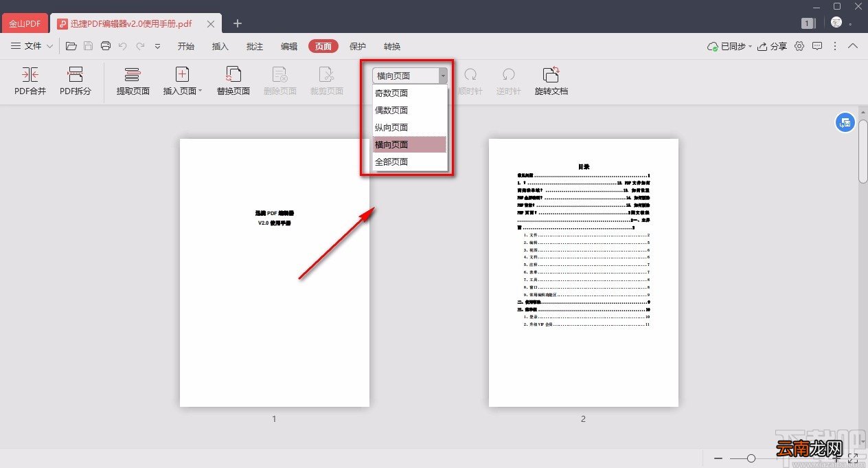The image size is (868, 468).
Task: Click the print icon
Action: point(106,46)
